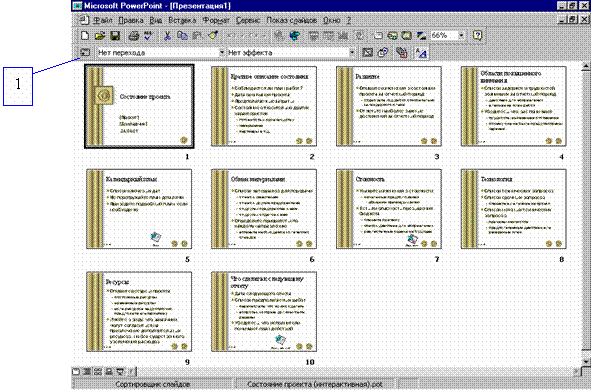
Task: Open the Вид menu
Action: [156, 20]
